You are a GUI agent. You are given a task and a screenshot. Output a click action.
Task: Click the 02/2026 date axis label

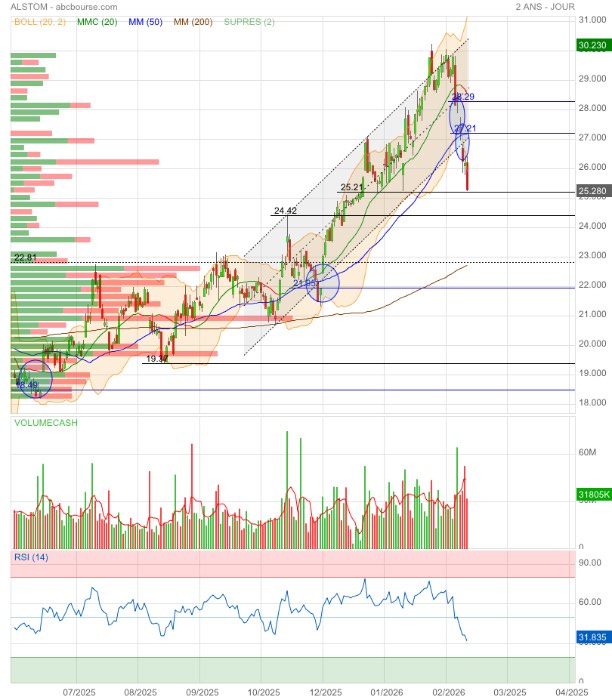pyautogui.click(x=449, y=692)
